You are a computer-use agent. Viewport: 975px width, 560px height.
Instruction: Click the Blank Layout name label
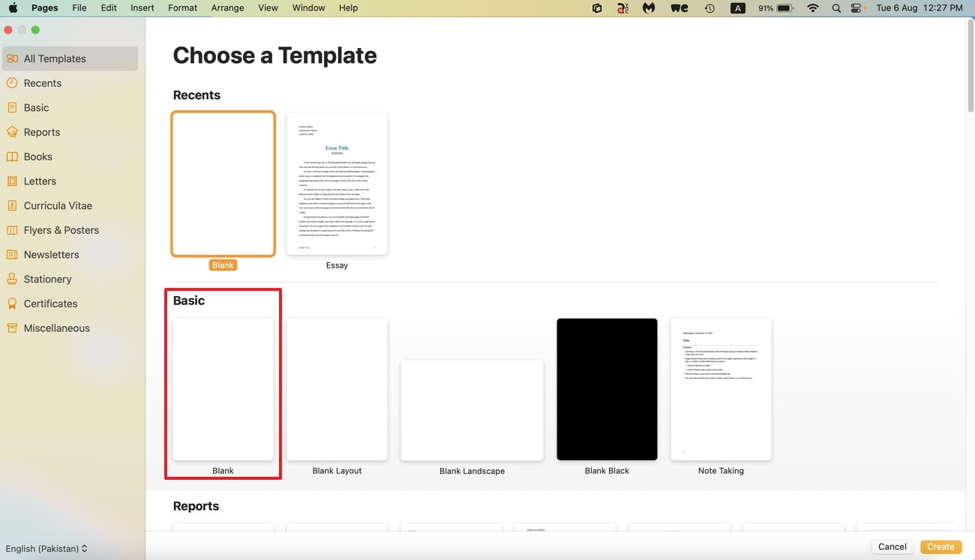click(x=337, y=471)
